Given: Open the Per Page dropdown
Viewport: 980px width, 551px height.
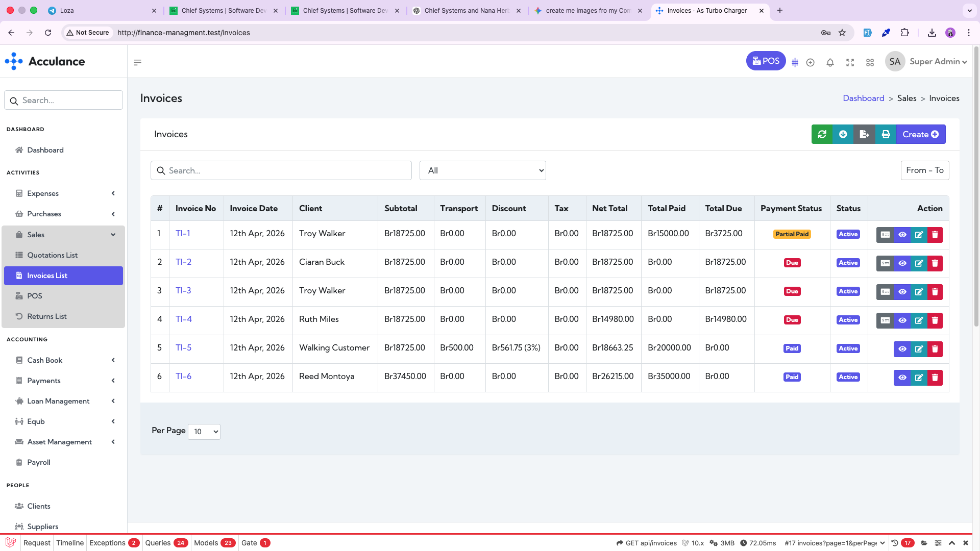Looking at the screenshot, I should [x=204, y=432].
